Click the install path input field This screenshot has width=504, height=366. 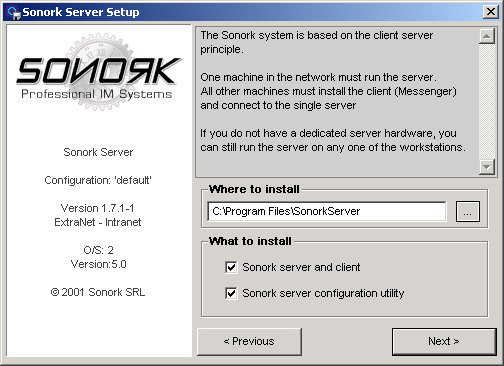[x=326, y=211]
